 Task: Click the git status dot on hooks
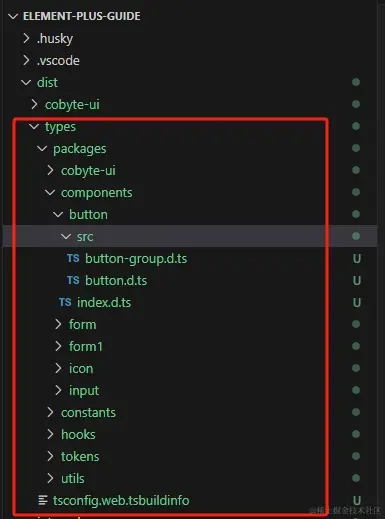point(356,434)
